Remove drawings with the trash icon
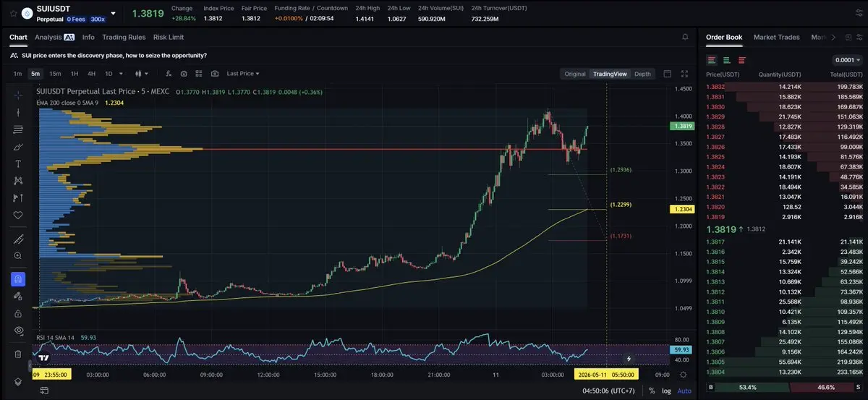The width and height of the screenshot is (868, 400). coord(18,354)
